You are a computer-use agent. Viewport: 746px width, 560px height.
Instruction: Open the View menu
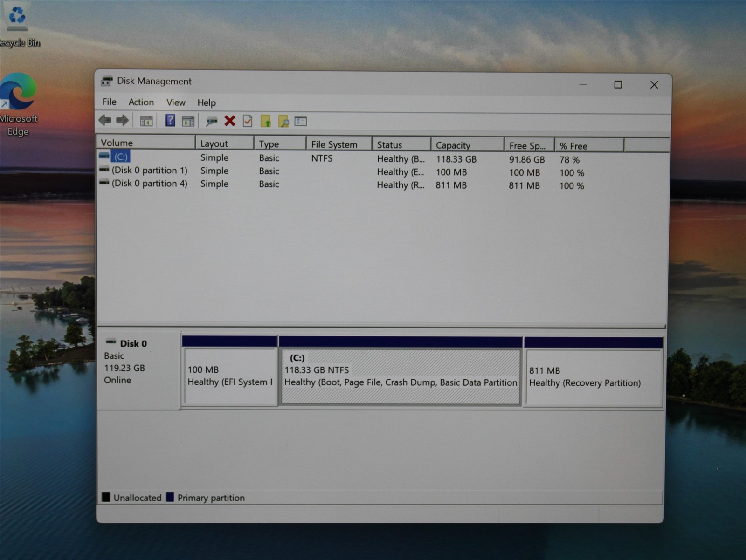click(x=176, y=102)
